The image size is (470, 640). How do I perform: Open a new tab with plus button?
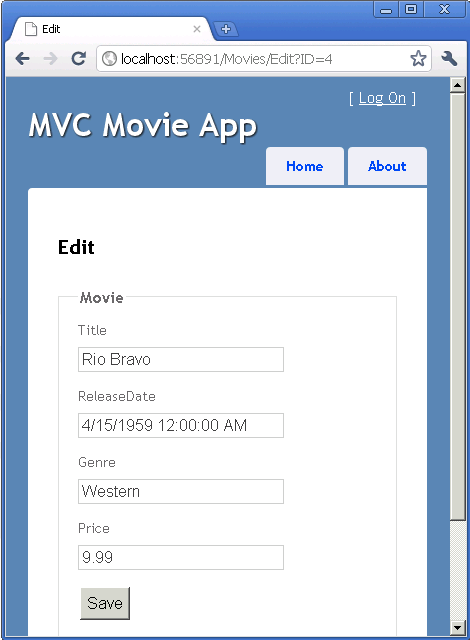coord(226,29)
